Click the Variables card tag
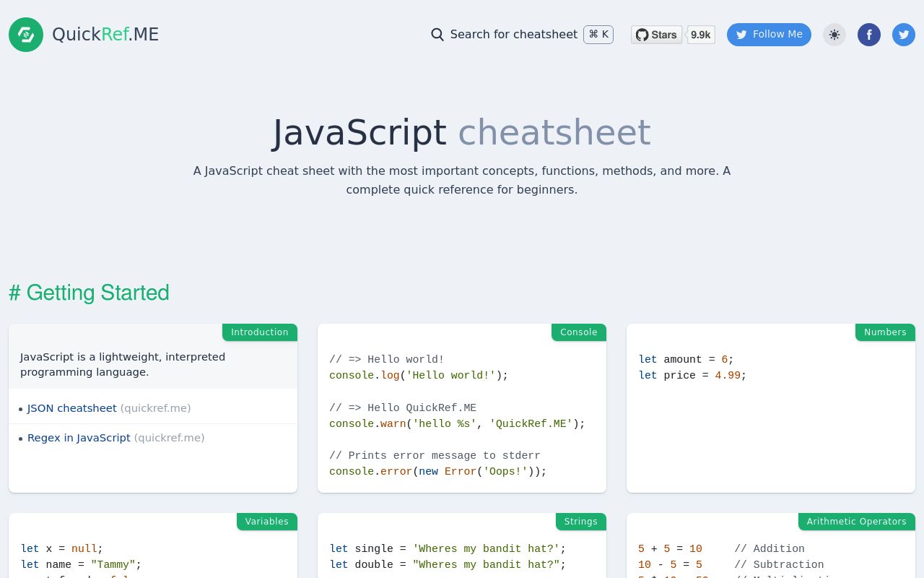 [266, 522]
